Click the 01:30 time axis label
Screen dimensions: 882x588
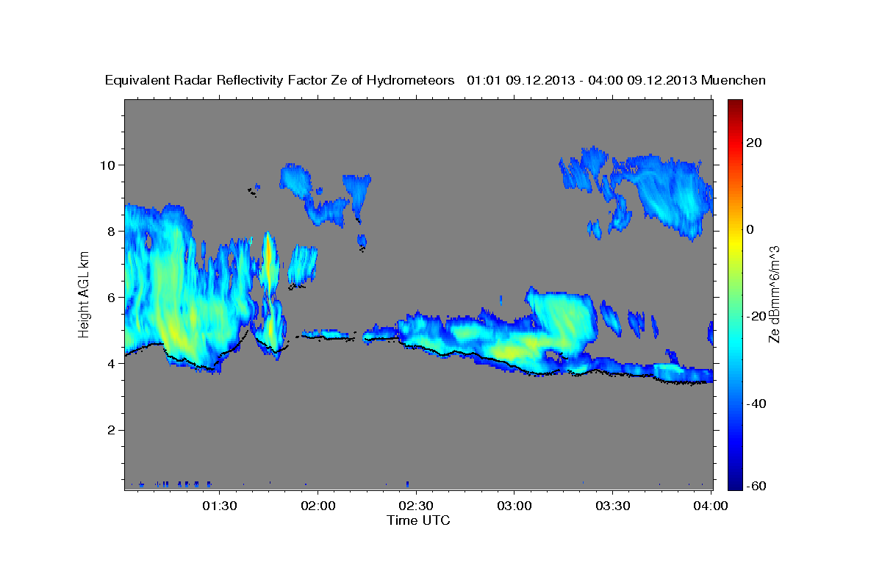click(x=219, y=506)
